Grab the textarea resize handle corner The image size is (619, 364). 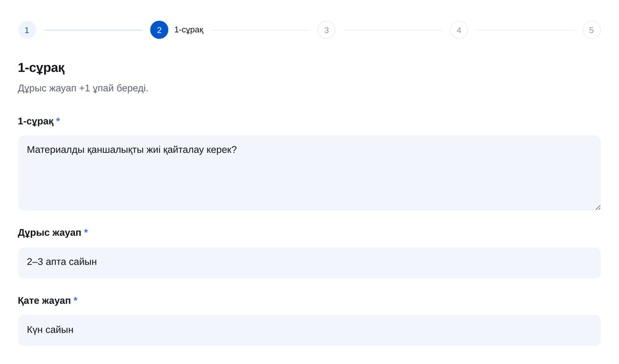[598, 207]
